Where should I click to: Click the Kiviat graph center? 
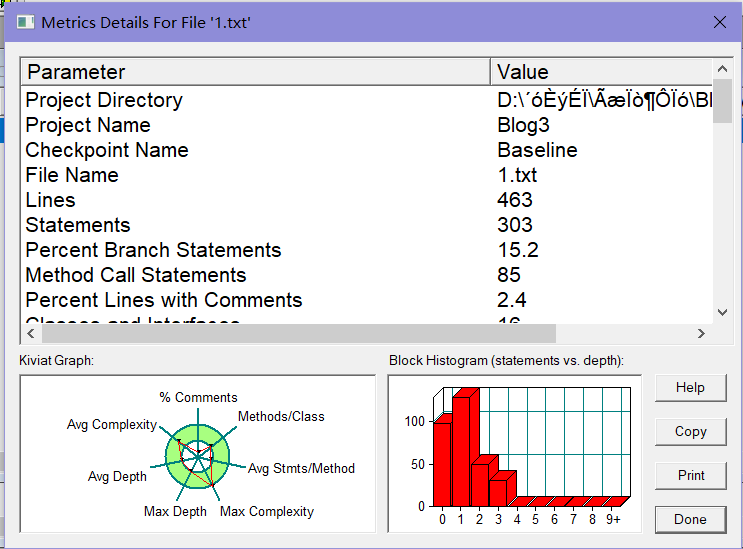pos(198,456)
